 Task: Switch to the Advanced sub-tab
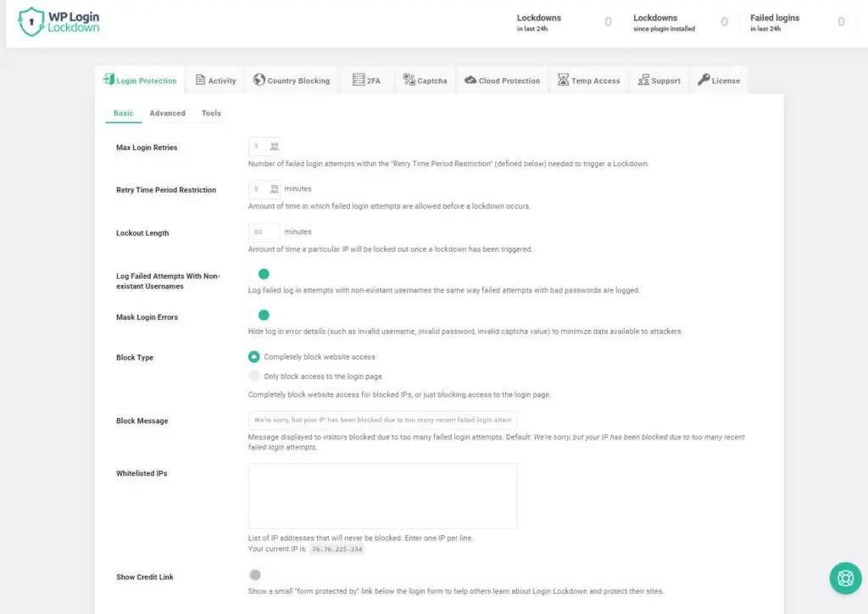click(167, 113)
